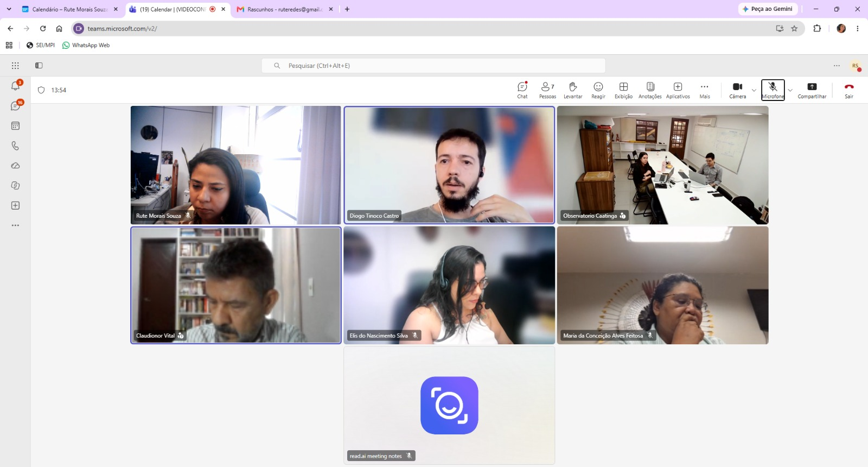Screen dimensions: 868x467
Task: Open Chat in the Teams sidebar
Action: tap(15, 106)
